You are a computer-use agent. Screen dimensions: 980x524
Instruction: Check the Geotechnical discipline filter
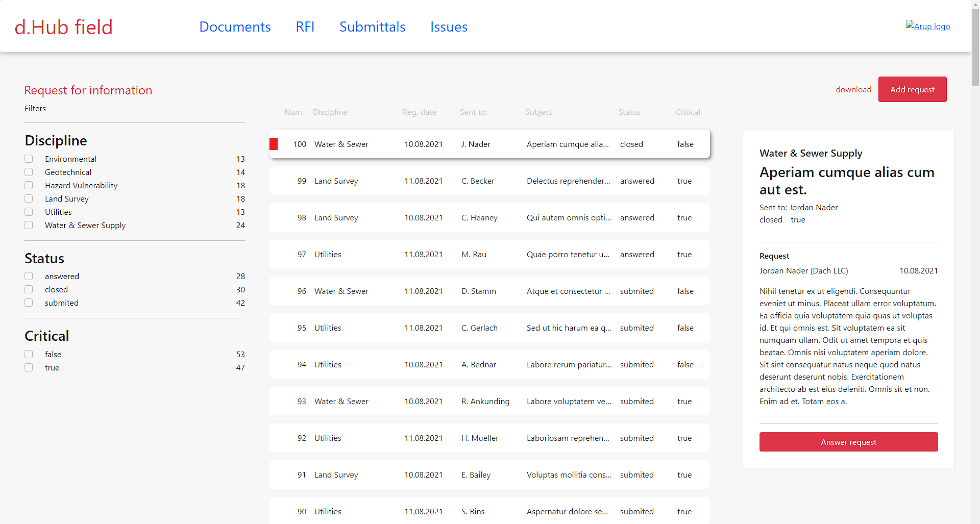(29, 172)
